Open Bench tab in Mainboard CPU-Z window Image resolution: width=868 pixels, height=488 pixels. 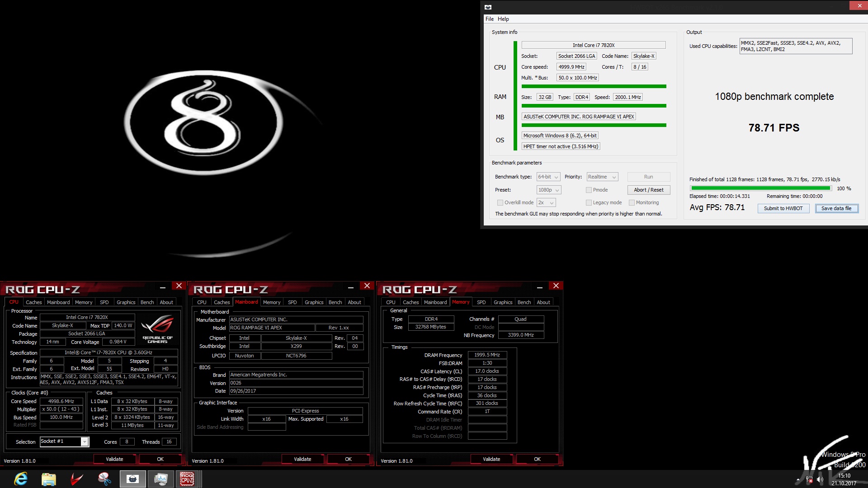coord(335,302)
